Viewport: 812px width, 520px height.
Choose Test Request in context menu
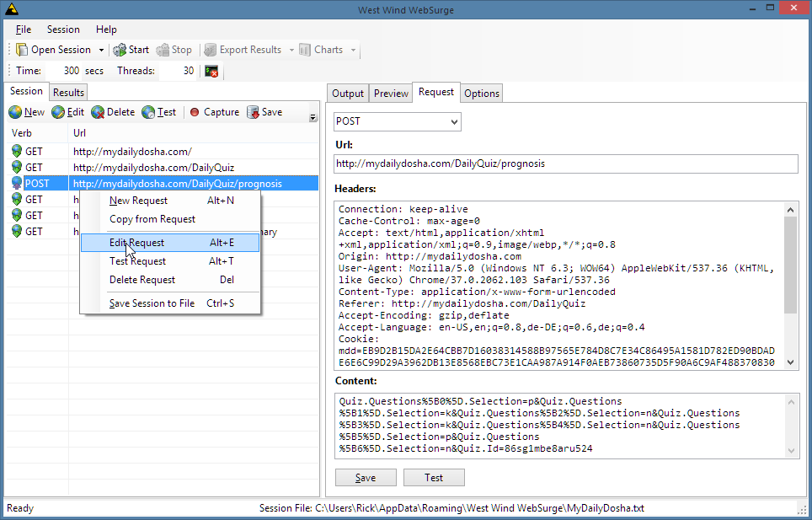click(x=170, y=261)
